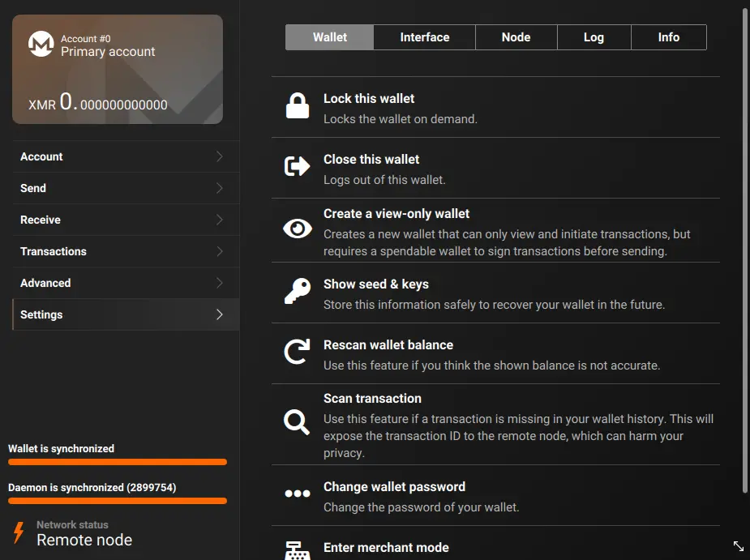Screen dimensions: 750x560
Task: Click the eye icon for view-only wallet
Action: tap(298, 229)
